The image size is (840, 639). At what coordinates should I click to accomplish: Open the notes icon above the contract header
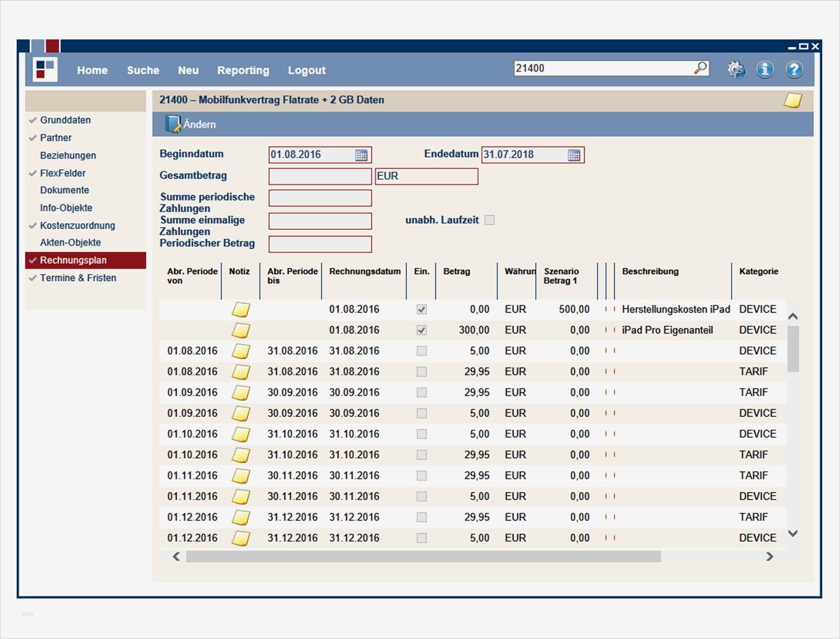click(794, 100)
